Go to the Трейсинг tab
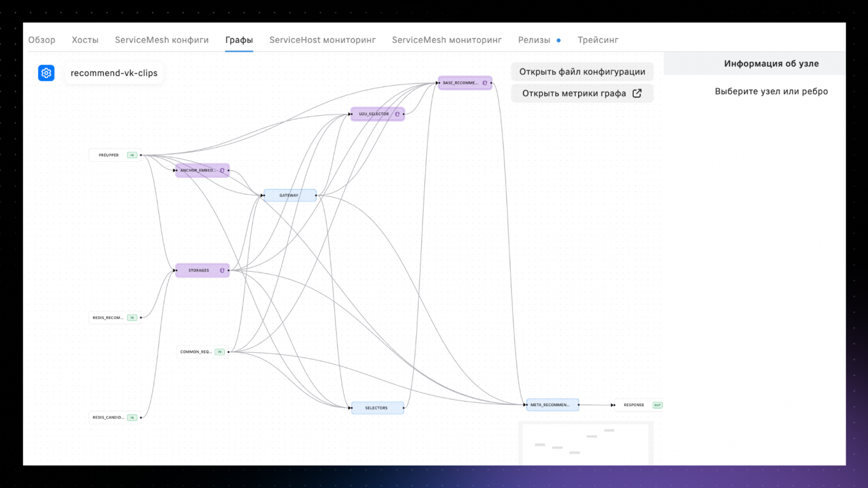This screenshot has width=868, height=488. coord(598,40)
